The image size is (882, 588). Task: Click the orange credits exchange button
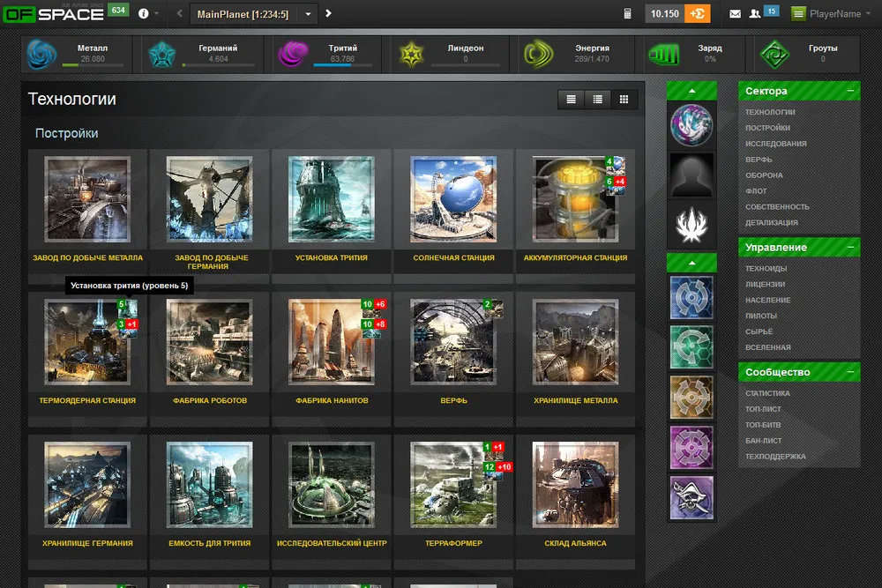(x=697, y=14)
